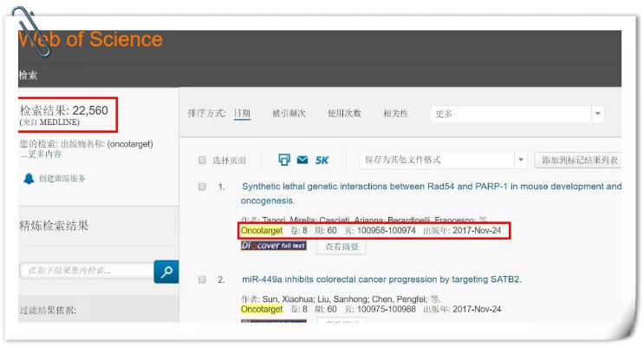The width and height of the screenshot is (644, 348).
Task: Sort results by 使用次数
Action: tap(344, 113)
